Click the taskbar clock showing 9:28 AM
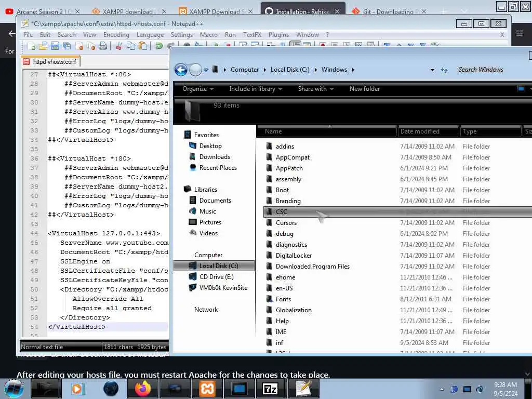532x399 pixels. pyautogui.click(x=506, y=389)
